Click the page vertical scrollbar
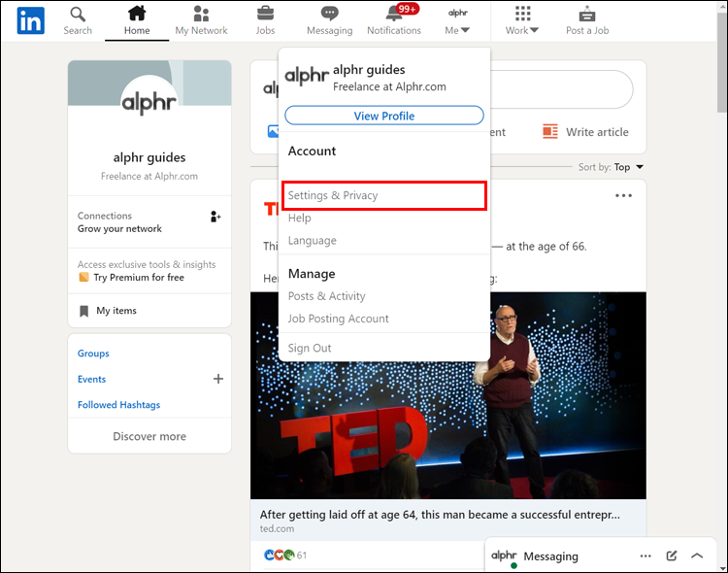This screenshot has height=573, width=728. pos(722,288)
